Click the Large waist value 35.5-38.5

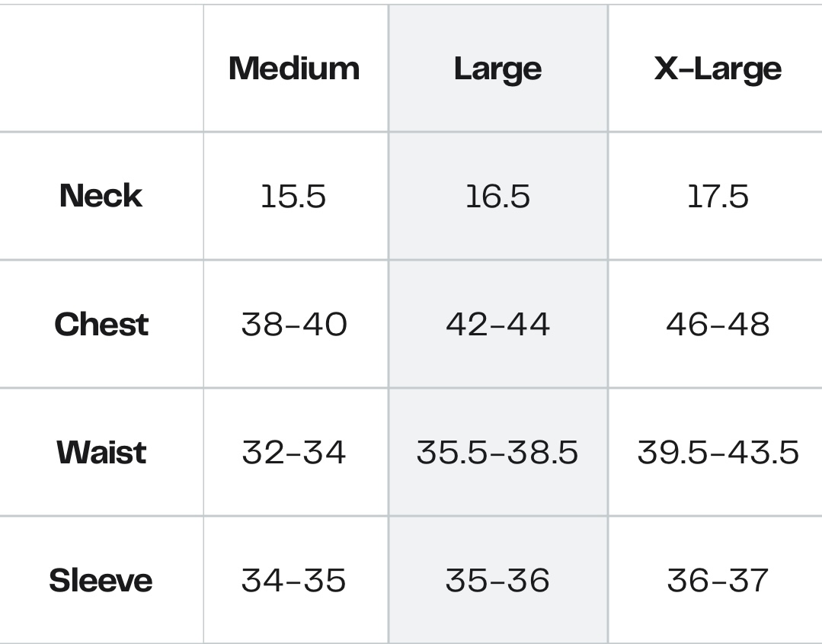[497, 453]
